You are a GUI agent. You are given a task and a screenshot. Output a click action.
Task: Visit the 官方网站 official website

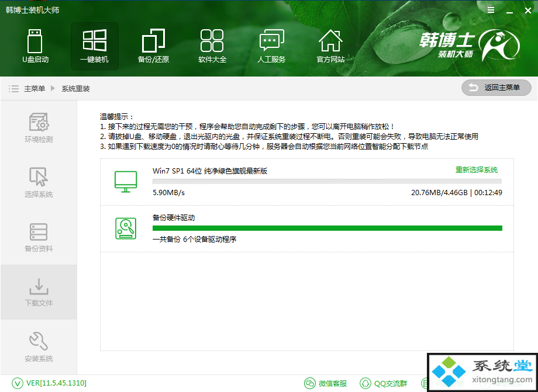[x=330, y=46]
